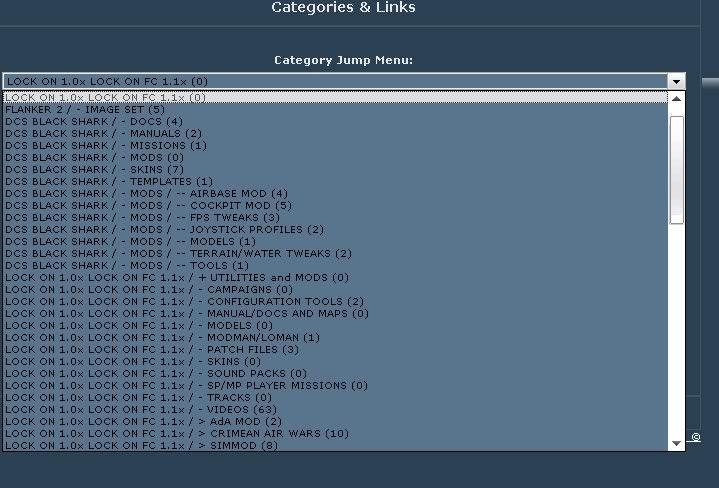This screenshot has width=719, height=488.
Task: Select + UTILITIES and MODS (0) option
Action: [335, 277]
